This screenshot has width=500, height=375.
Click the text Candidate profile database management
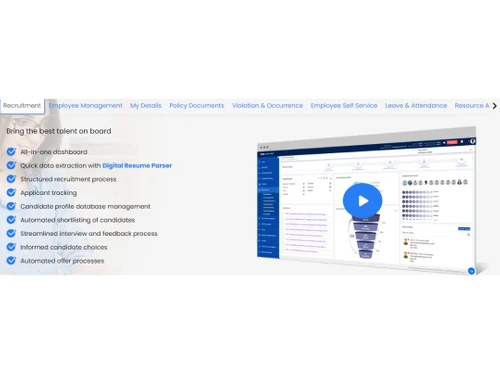coord(85,207)
